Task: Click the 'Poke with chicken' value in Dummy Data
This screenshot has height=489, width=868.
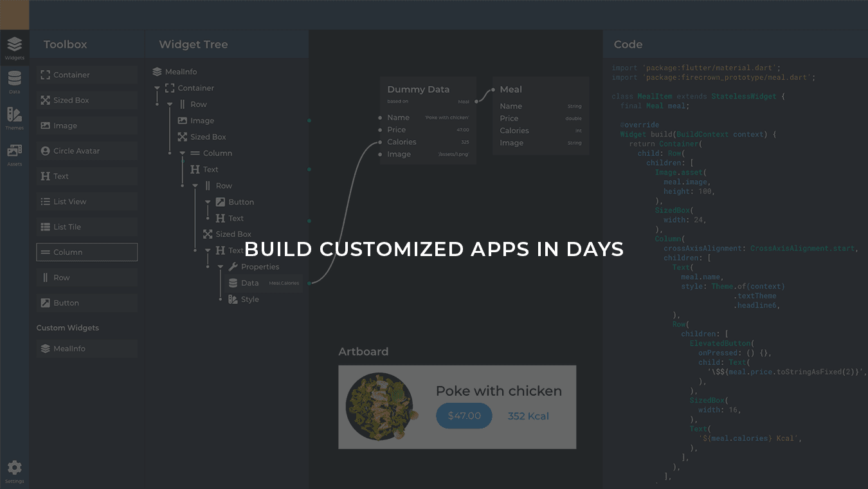Action: click(447, 118)
